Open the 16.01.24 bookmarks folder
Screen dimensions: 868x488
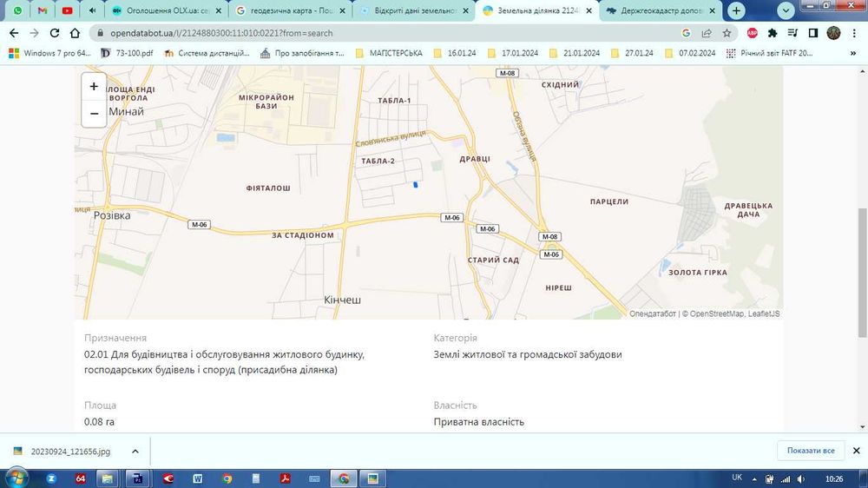455,53
